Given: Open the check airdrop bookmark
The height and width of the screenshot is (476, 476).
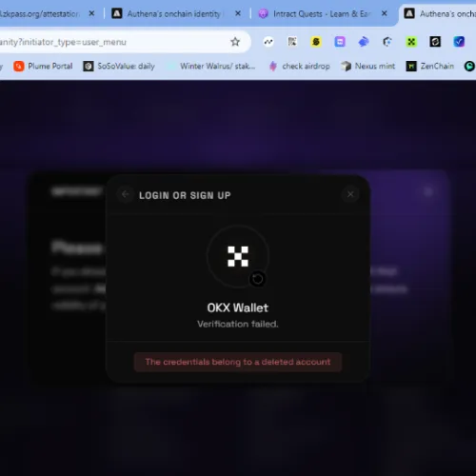Looking at the screenshot, I should [x=300, y=66].
